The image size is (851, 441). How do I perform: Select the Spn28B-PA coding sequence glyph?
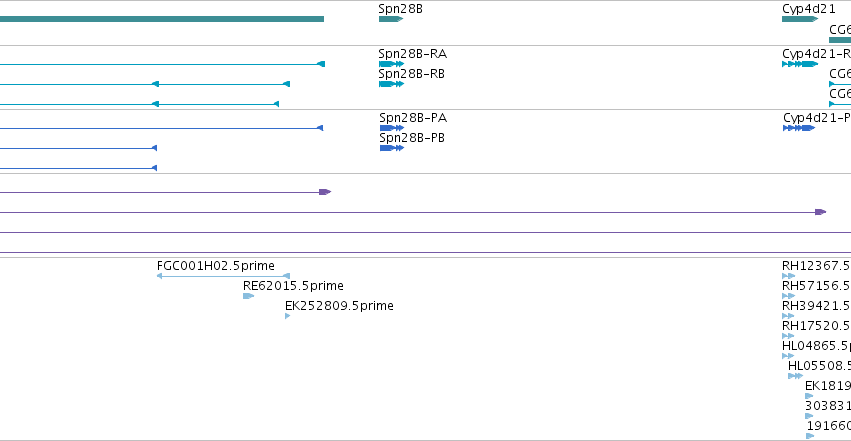[392, 128]
